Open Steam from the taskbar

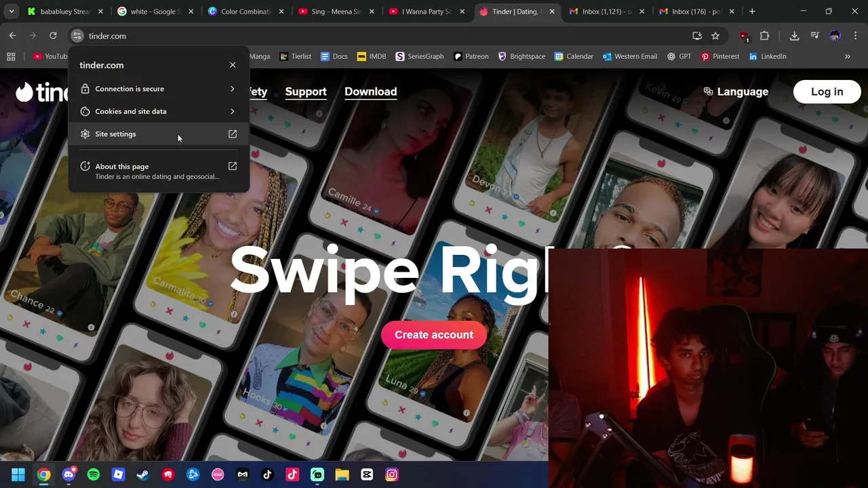(x=143, y=475)
